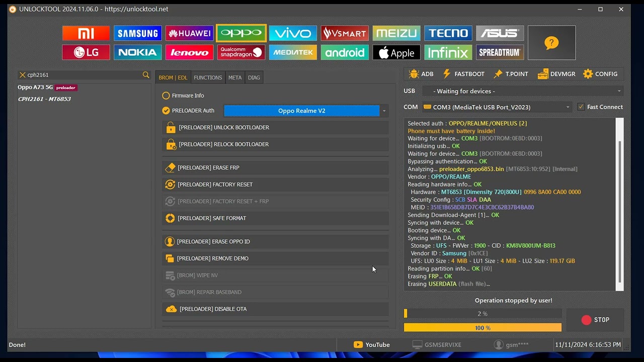The image size is (644, 362).
Task: Open CONFIG settings
Action: pos(600,74)
